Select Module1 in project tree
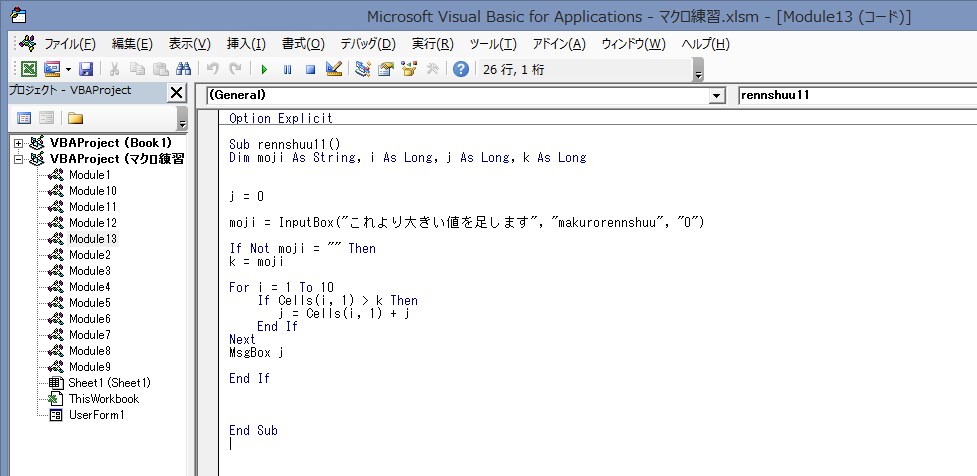This screenshot has height=476, width=977. [89, 175]
